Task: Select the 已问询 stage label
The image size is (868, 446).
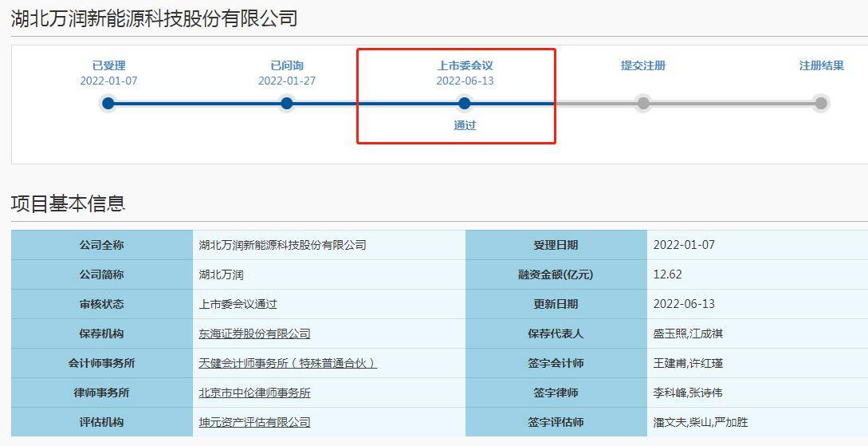Action: tap(287, 65)
